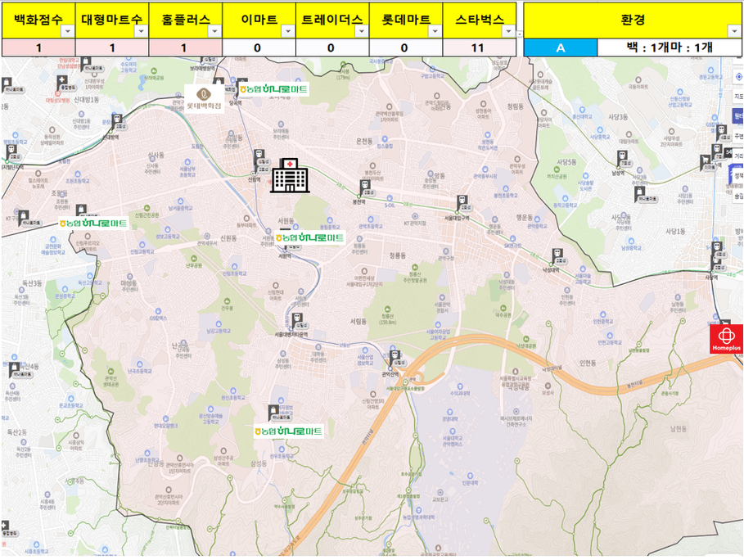Image resolution: width=744 pixels, height=560 pixels.
Task: Select the 서림동 district label
Action: pyautogui.click(x=358, y=321)
